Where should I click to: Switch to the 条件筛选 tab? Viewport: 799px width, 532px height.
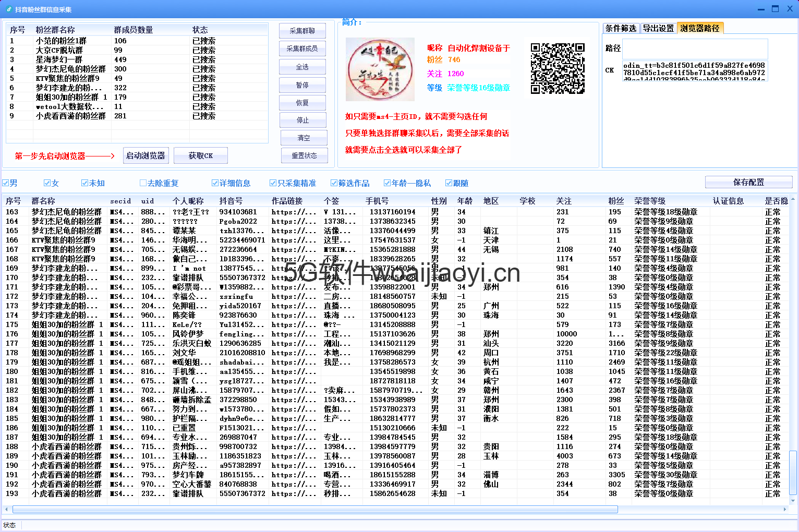click(x=621, y=28)
